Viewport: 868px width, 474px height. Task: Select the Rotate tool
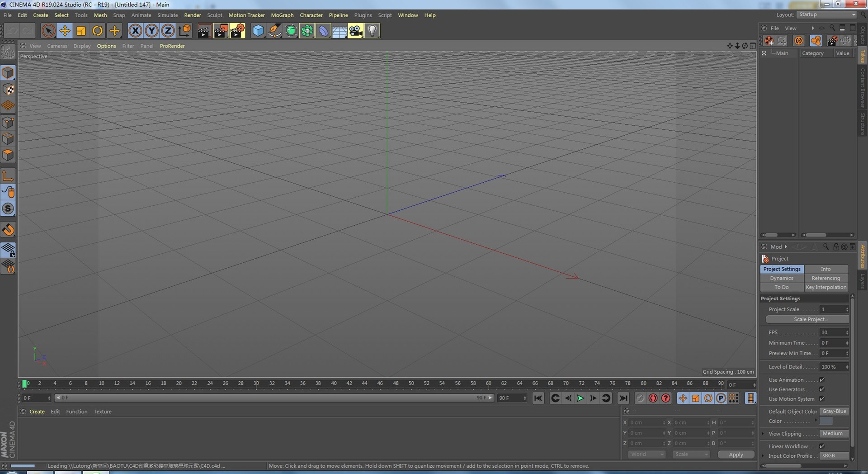(x=97, y=31)
